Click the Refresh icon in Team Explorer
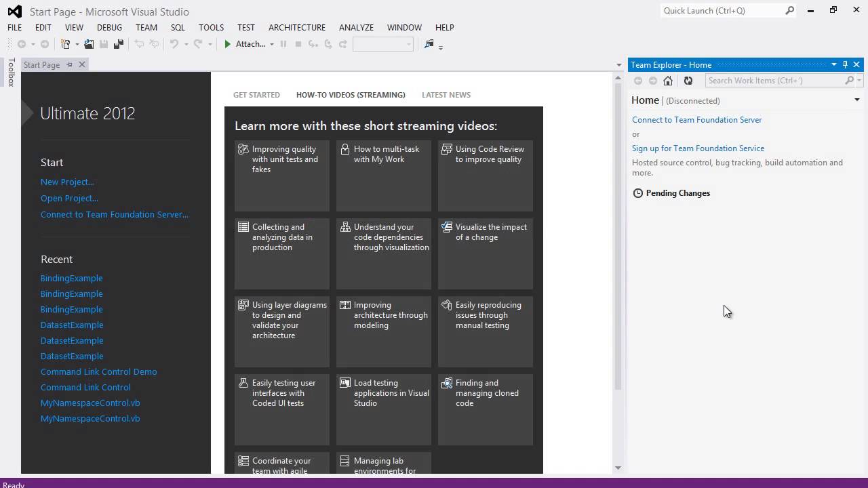The height and width of the screenshot is (488, 868). (x=688, y=81)
